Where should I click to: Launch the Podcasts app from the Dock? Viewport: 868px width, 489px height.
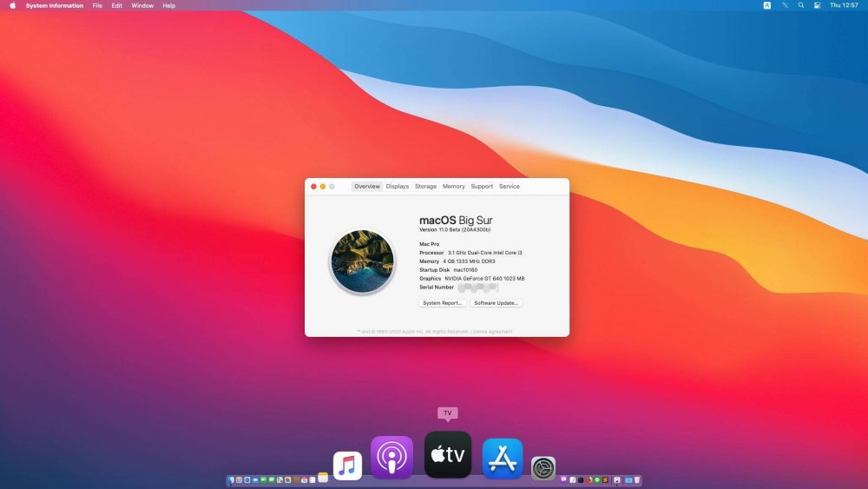click(391, 457)
